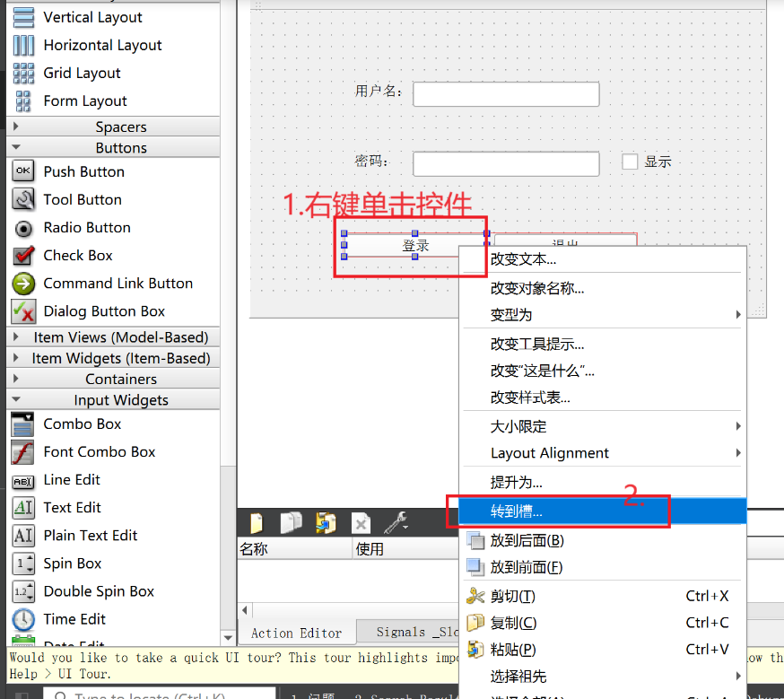784x699 pixels.
Task: Select the Check Box widget icon
Action: (x=22, y=256)
